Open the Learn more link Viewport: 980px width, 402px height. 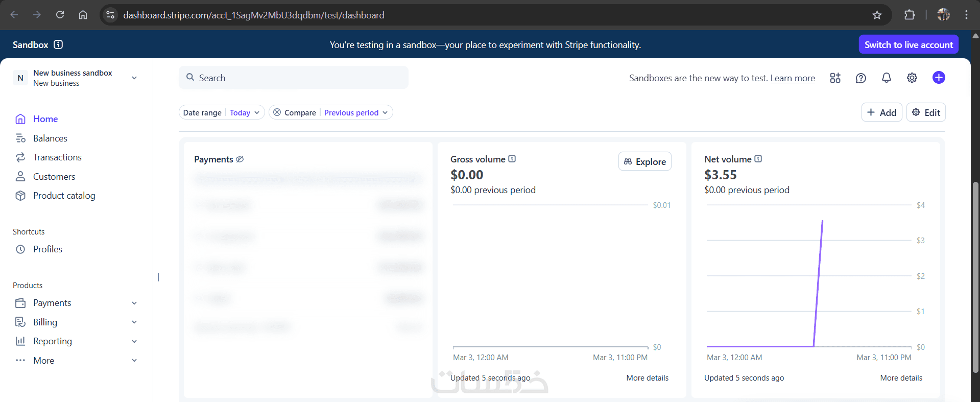point(793,78)
